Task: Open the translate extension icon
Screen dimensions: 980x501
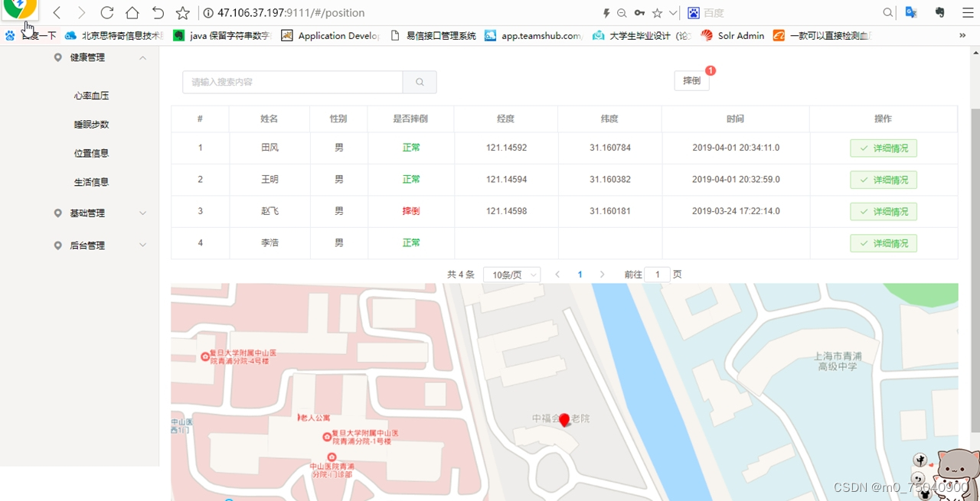Action: pyautogui.click(x=911, y=12)
